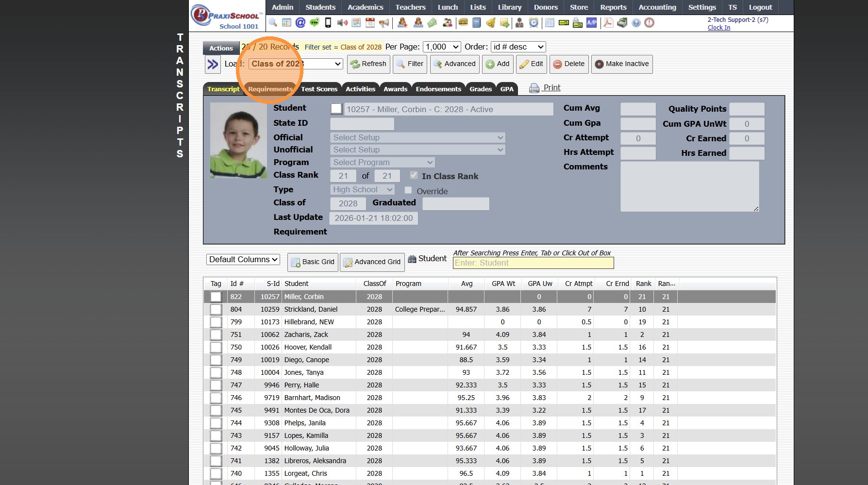Viewport: 868px width, 485px height.
Task: Click the Enter: Student search field
Action: (533, 263)
